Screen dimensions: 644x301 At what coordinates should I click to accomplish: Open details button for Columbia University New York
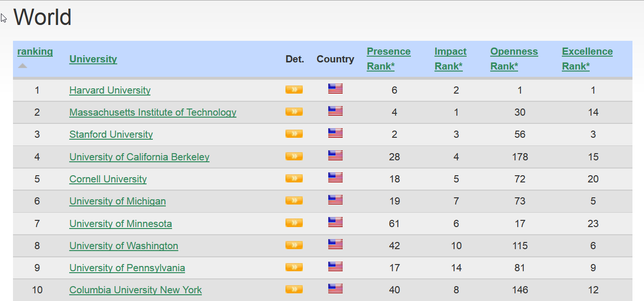[294, 289]
